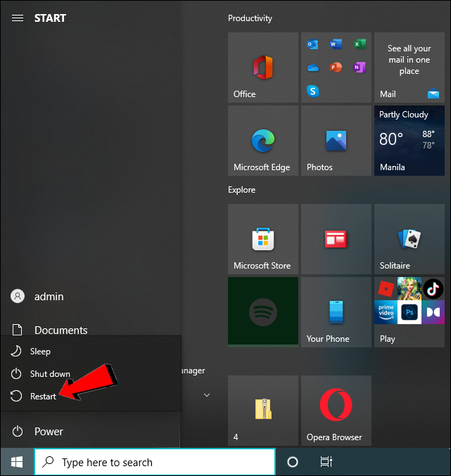
Task: Open the red News tile
Action: tap(336, 239)
